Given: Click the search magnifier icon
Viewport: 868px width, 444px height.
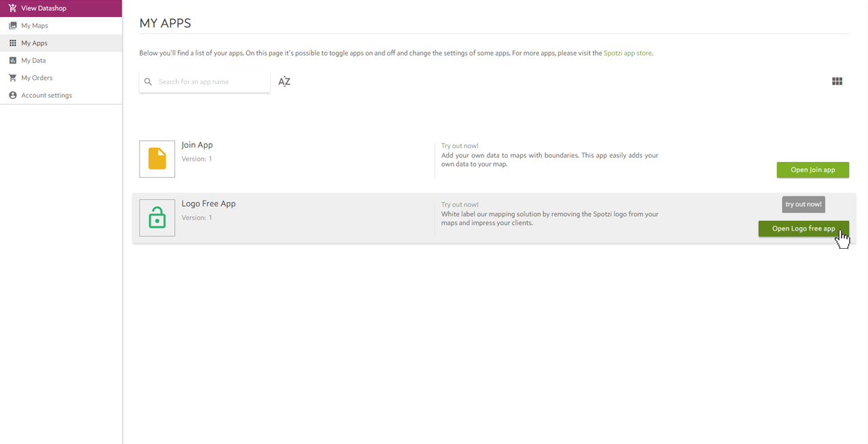Looking at the screenshot, I should [149, 82].
